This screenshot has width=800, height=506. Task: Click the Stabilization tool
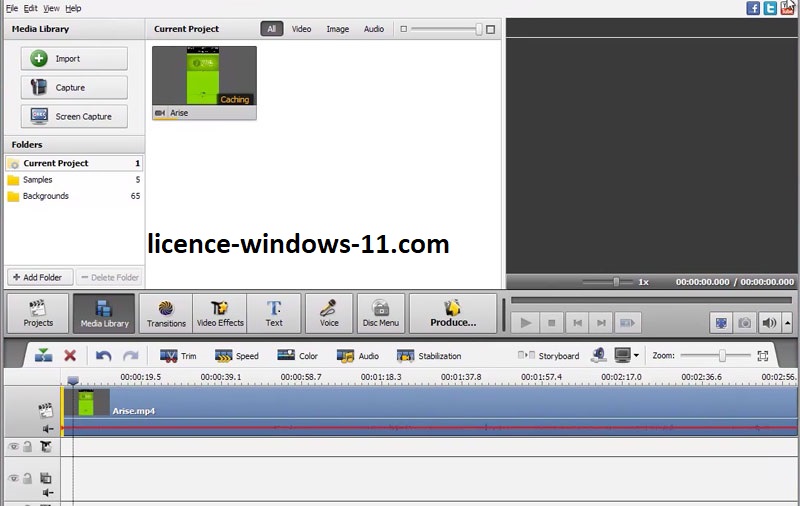point(429,356)
